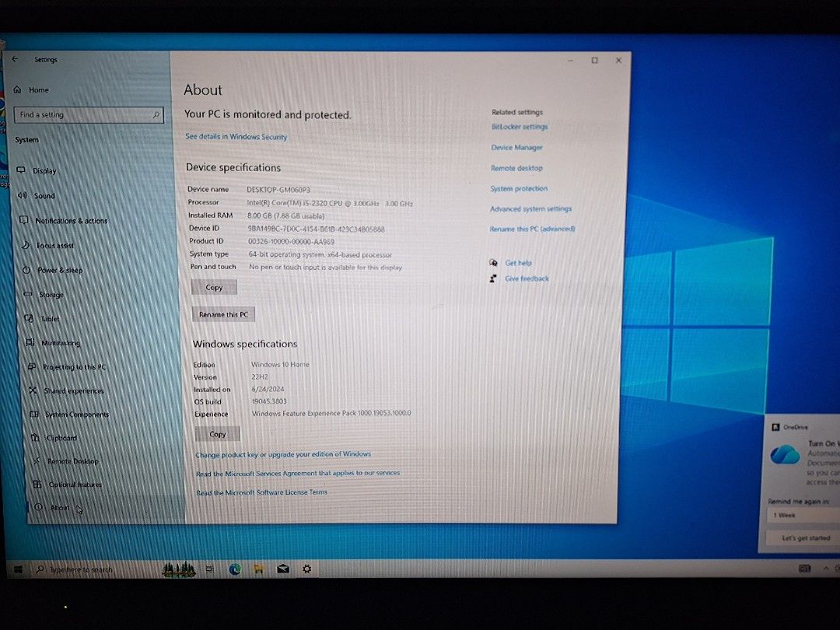Copy the Windows specifications
Image resolution: width=840 pixels, height=630 pixels.
tap(218, 434)
